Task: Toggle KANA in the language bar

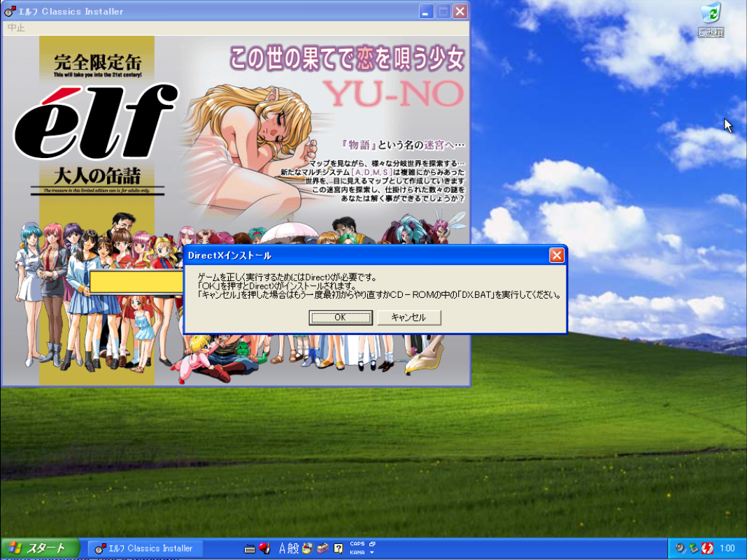Action: [x=357, y=552]
